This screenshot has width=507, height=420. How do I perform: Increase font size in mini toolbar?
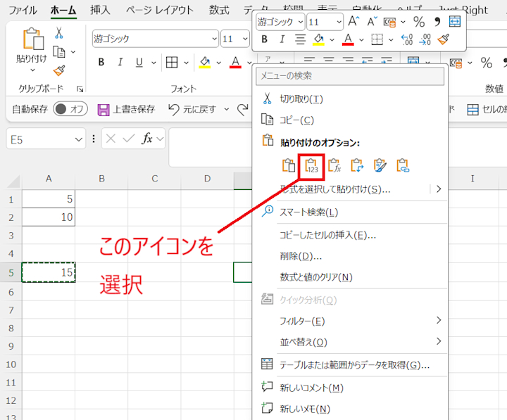point(353,21)
